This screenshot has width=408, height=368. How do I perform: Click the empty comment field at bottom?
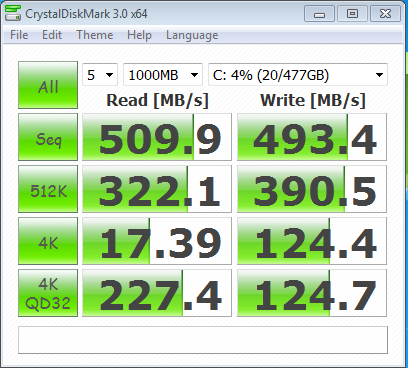[x=203, y=340]
